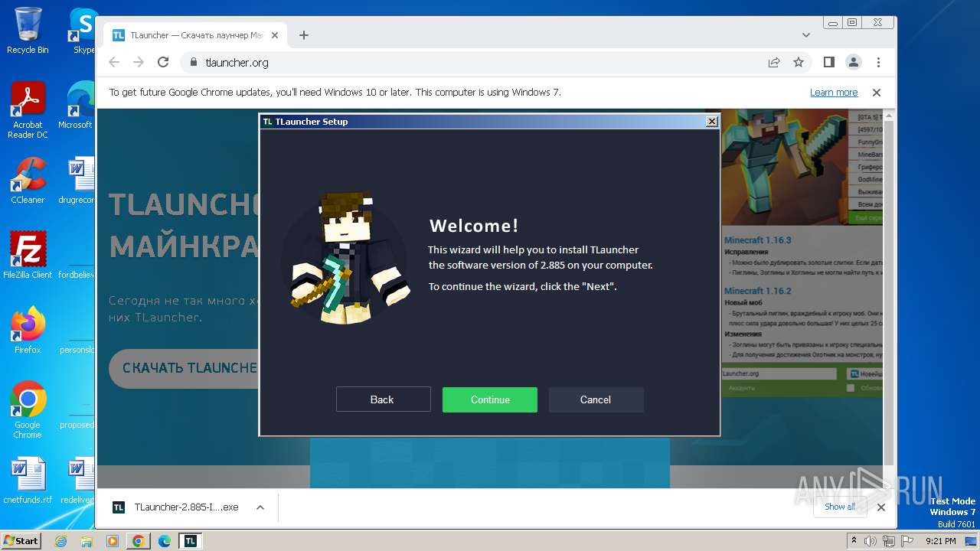The width and height of the screenshot is (980, 551).
Task: Open FileZilla Client desktop icon
Action: (x=28, y=256)
